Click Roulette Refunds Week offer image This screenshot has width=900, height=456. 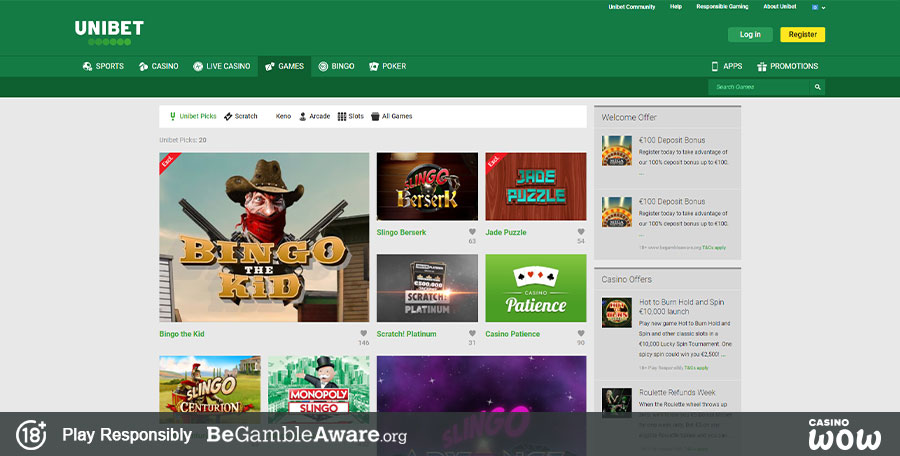pos(616,403)
